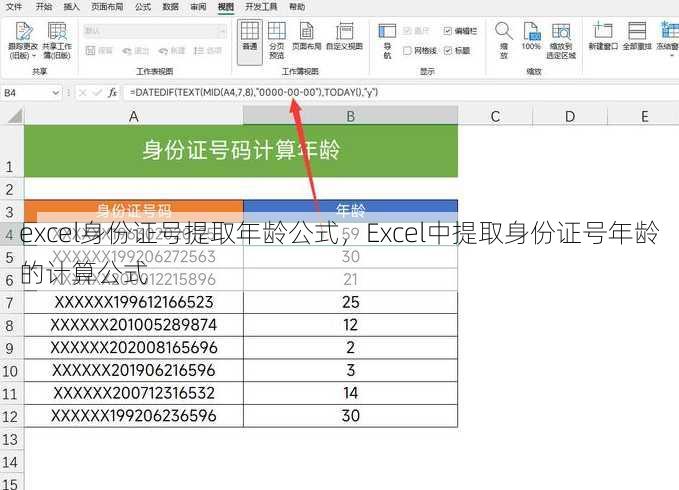Click the orange 身份证号码 header cell
679x490 pixels.
click(x=134, y=211)
